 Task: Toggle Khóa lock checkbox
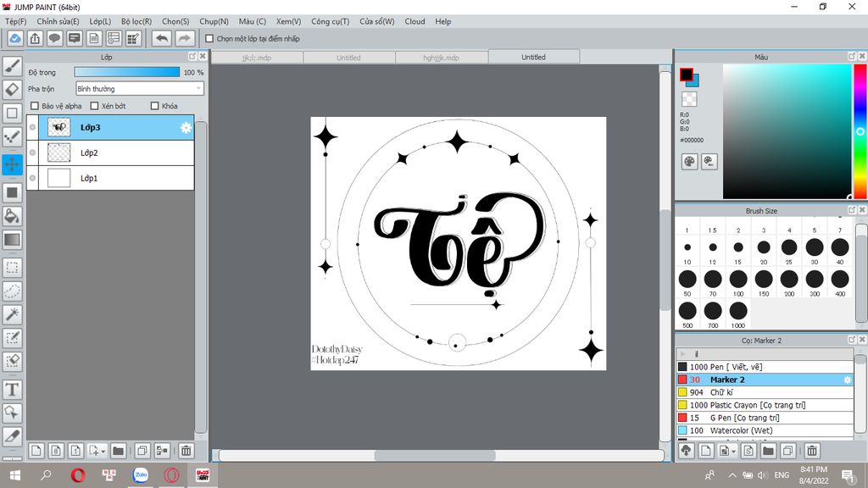click(155, 106)
